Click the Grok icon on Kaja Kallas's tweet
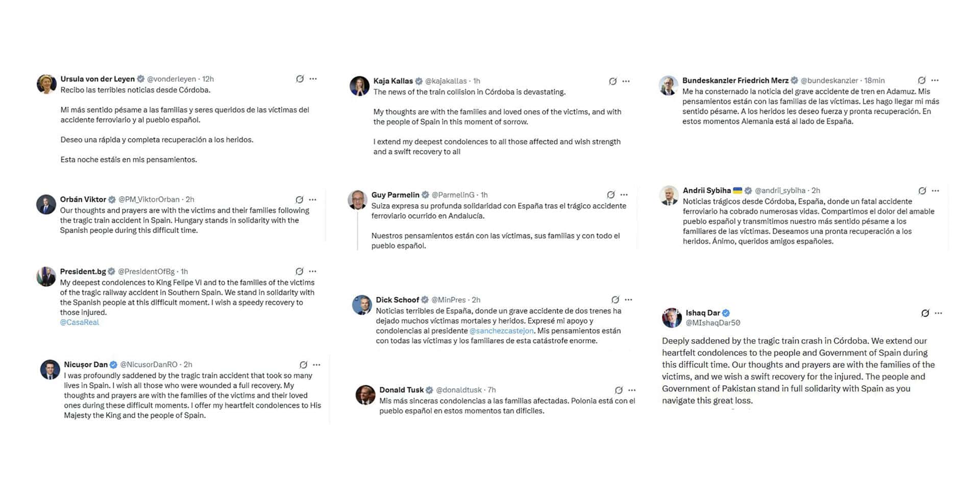Image resolution: width=980 pixels, height=496 pixels. (x=612, y=81)
